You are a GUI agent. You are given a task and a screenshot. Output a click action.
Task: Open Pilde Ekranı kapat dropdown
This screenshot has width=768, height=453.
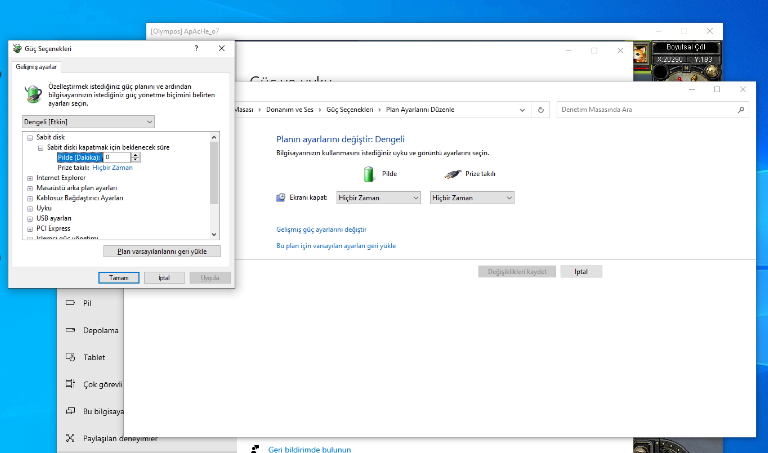click(x=378, y=198)
